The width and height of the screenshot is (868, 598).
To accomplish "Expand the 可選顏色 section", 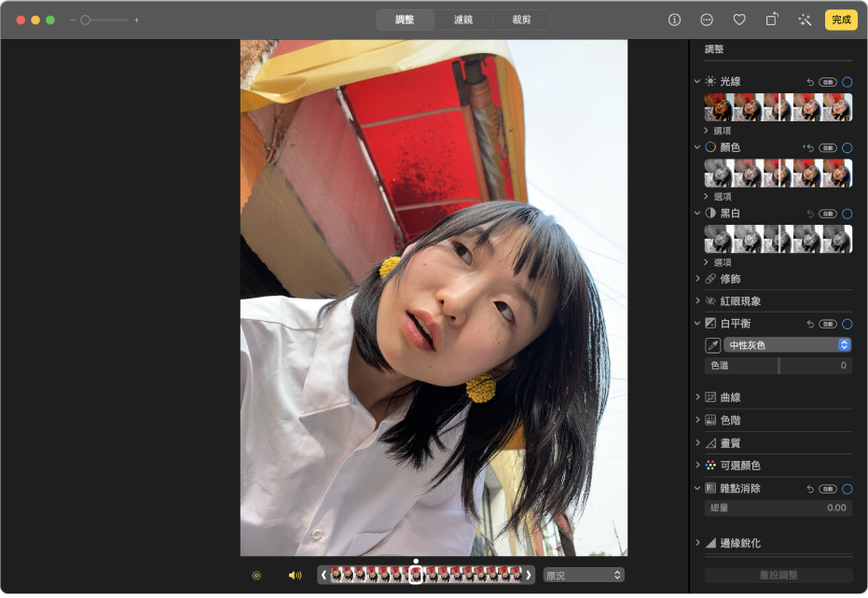I will pos(697,466).
